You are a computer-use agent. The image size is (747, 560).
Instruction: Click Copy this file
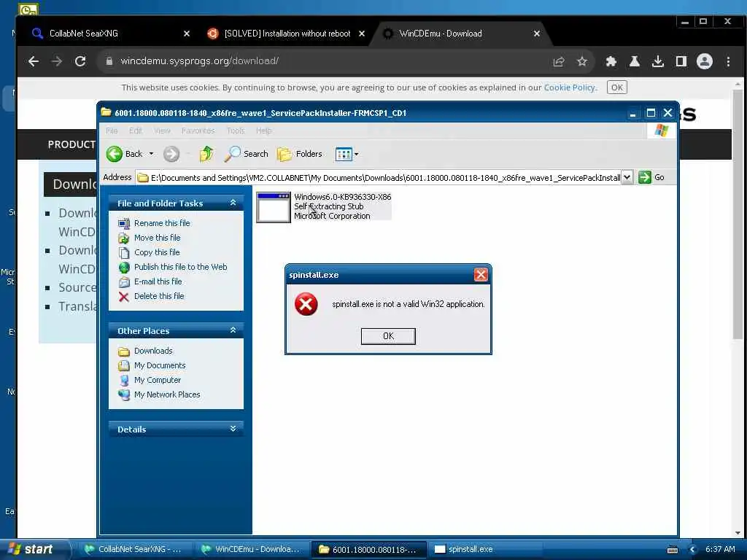(x=157, y=252)
